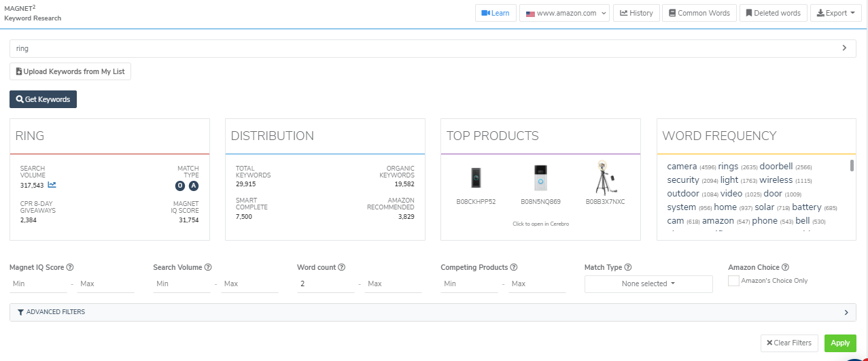Click the Word count help icon
The image size is (868, 361).
click(x=342, y=268)
